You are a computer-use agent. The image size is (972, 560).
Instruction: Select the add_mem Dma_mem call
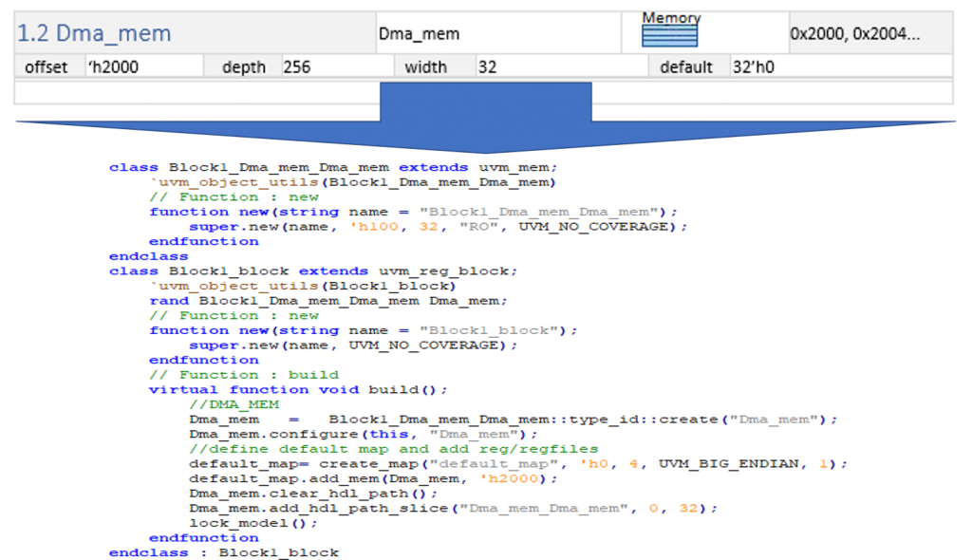click(x=380, y=478)
